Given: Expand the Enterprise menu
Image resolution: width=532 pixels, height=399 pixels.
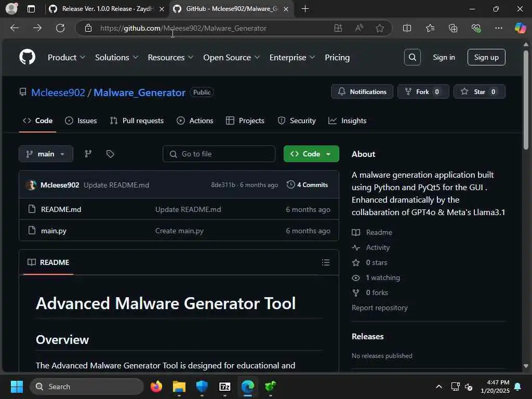Looking at the screenshot, I should tap(292, 57).
